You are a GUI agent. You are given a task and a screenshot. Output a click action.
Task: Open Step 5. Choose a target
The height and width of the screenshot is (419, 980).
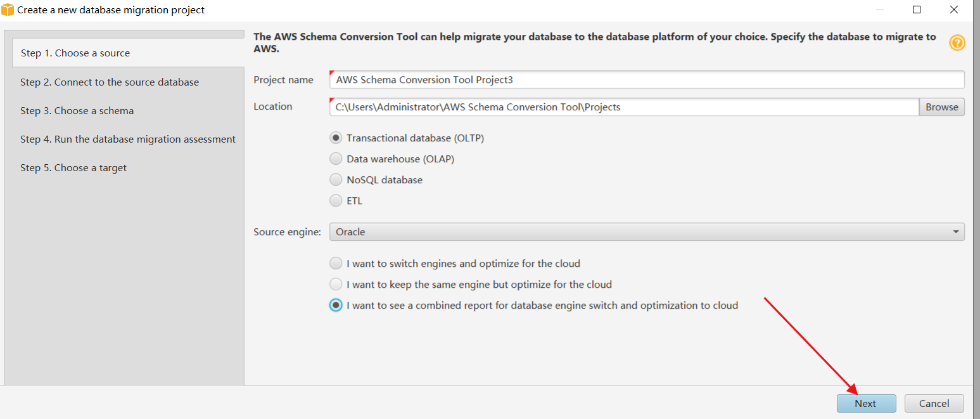pyautogui.click(x=73, y=168)
